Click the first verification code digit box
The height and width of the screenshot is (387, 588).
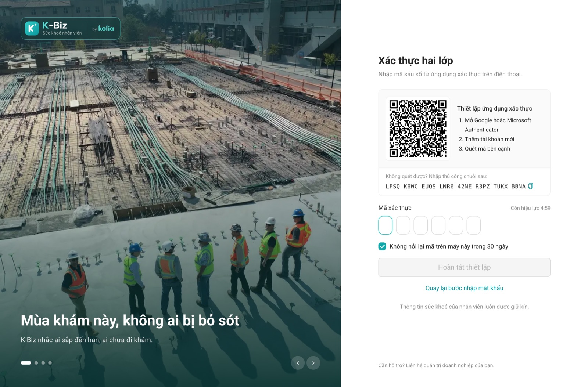pos(386,225)
